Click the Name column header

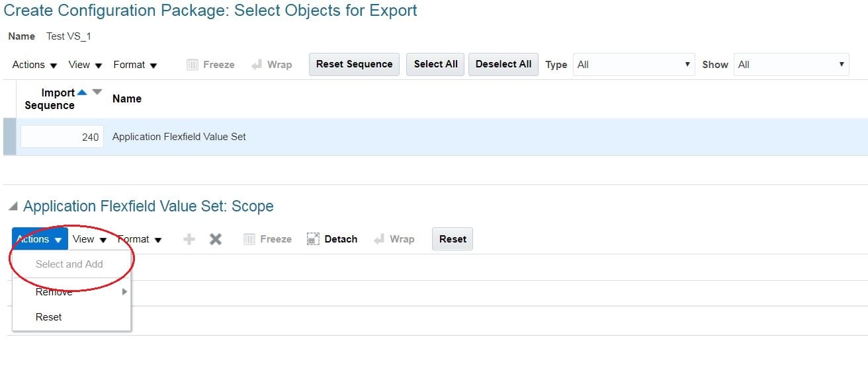click(x=127, y=98)
